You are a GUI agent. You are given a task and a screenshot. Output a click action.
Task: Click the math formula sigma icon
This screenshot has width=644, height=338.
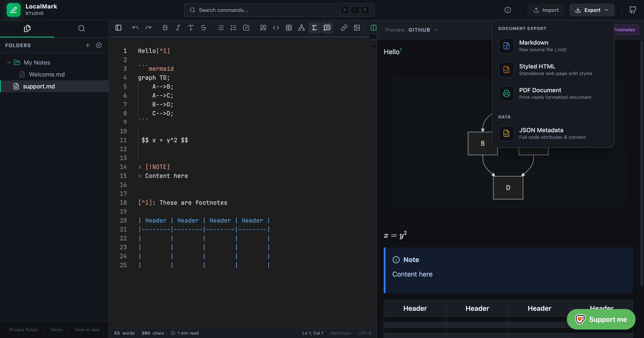pos(314,28)
